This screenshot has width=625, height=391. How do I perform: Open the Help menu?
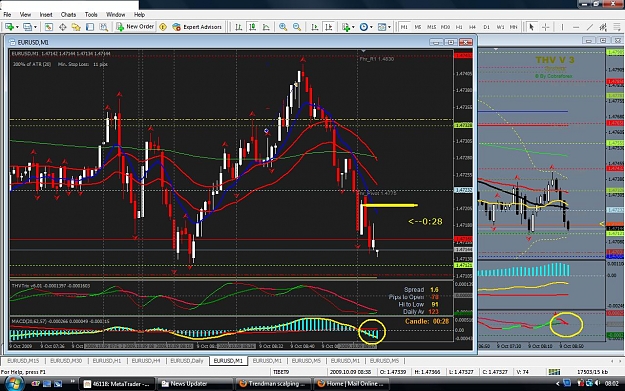139,15
